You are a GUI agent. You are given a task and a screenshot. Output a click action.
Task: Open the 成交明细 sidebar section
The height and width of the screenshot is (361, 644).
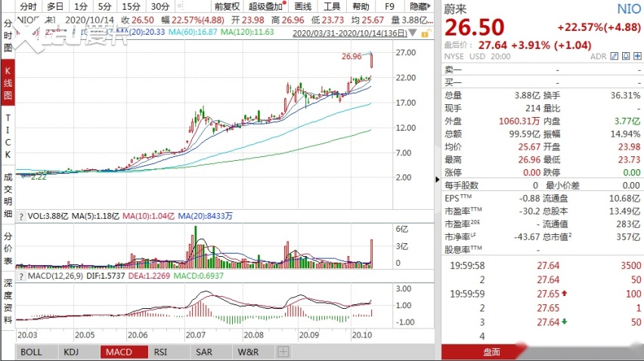coord(8,194)
